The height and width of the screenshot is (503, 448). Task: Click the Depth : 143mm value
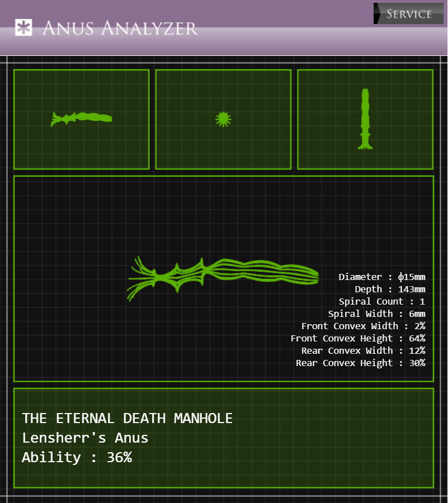(390, 289)
